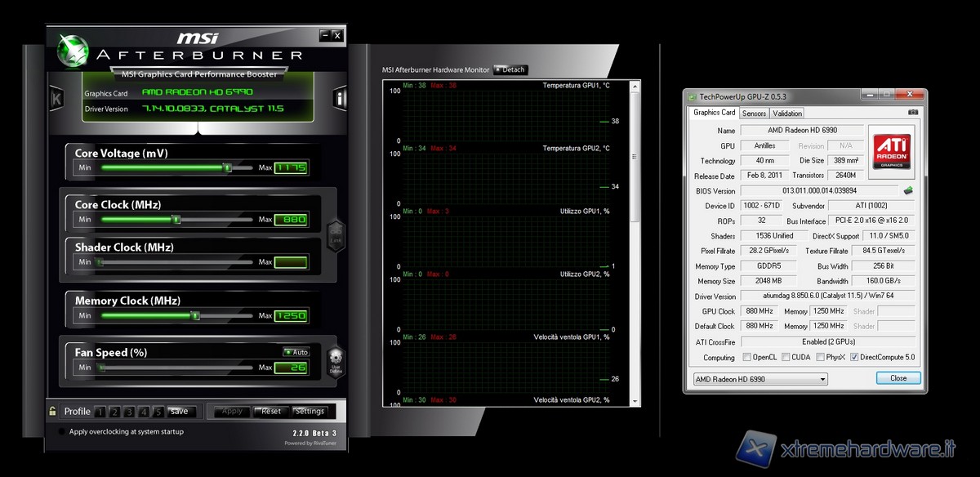Open Kombustor with the K icon

click(56, 99)
